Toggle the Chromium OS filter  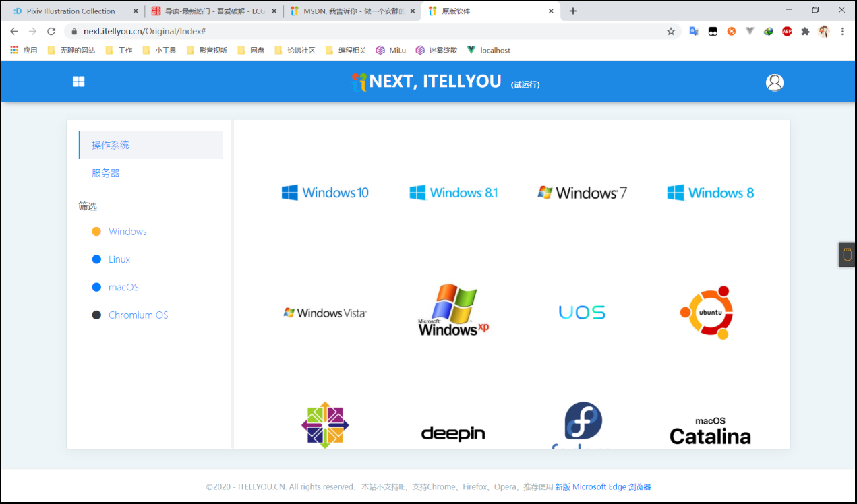pos(138,315)
